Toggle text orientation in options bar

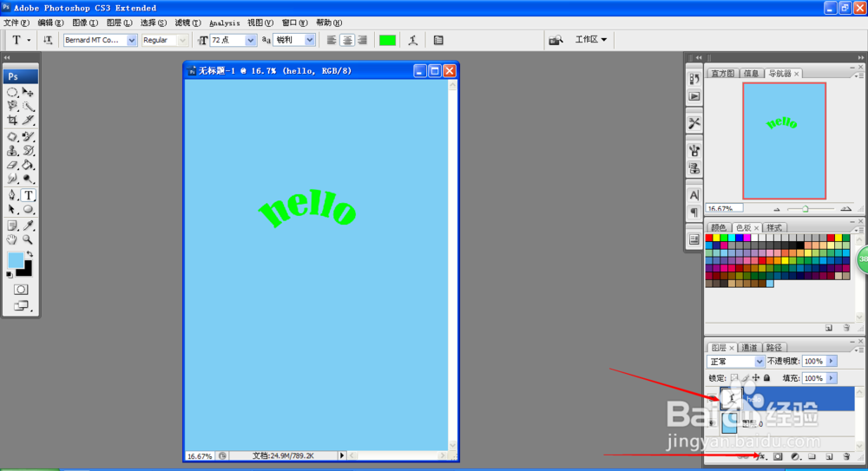(48, 40)
